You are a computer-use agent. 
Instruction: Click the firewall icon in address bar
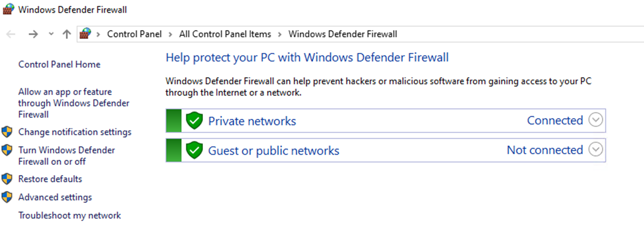point(85,34)
